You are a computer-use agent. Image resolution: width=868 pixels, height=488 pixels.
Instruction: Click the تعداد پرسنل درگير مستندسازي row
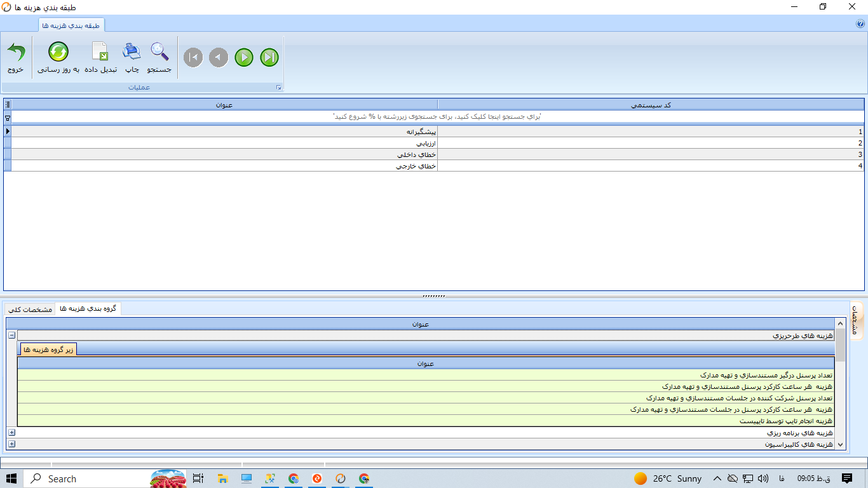point(426,375)
